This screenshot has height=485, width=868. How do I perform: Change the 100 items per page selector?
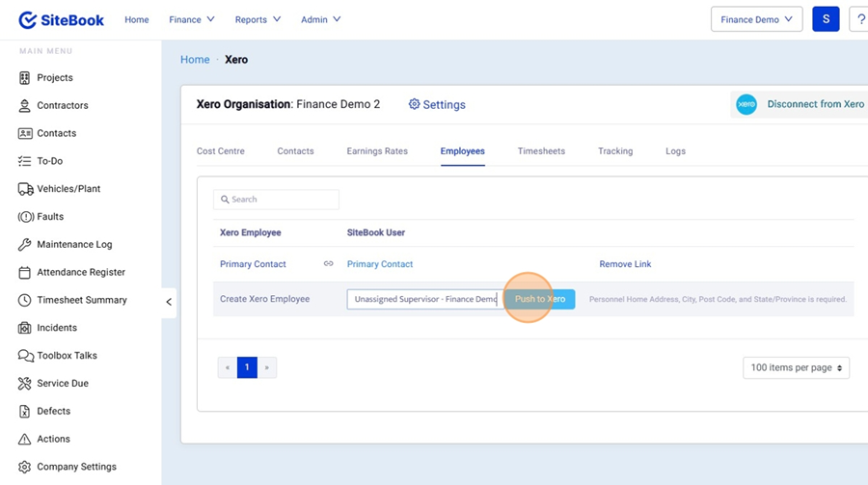pyautogui.click(x=796, y=367)
